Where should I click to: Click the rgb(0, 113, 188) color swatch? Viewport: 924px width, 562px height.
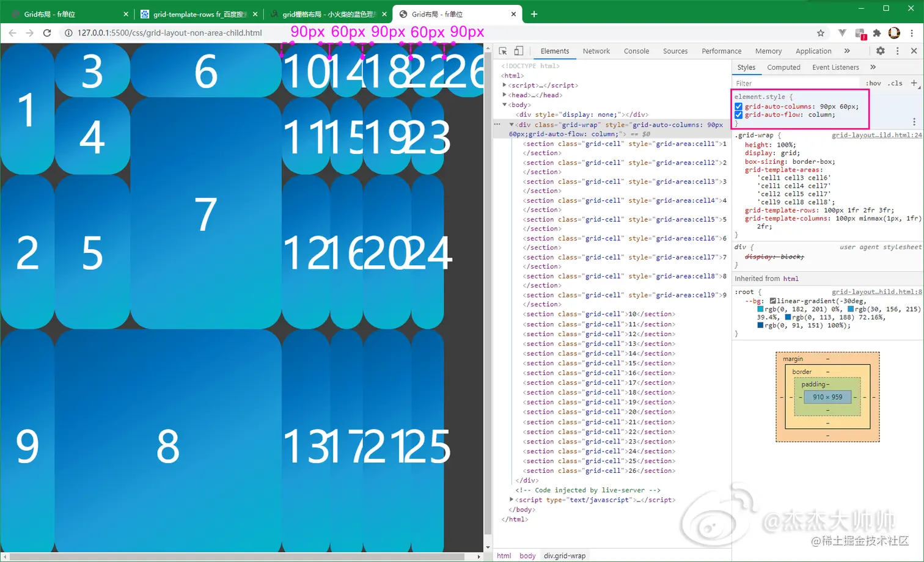coord(788,318)
